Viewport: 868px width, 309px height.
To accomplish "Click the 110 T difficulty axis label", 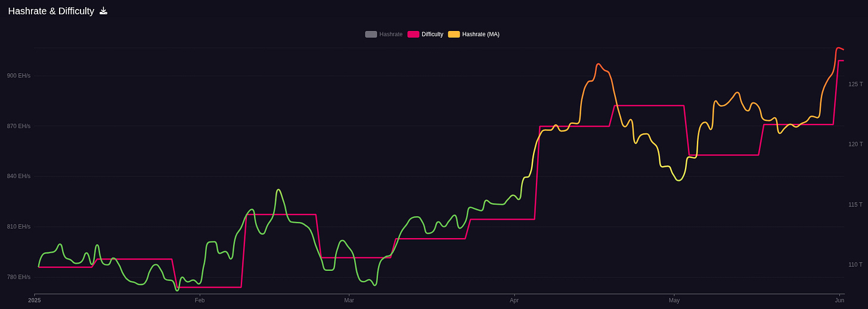I will 855,265.
